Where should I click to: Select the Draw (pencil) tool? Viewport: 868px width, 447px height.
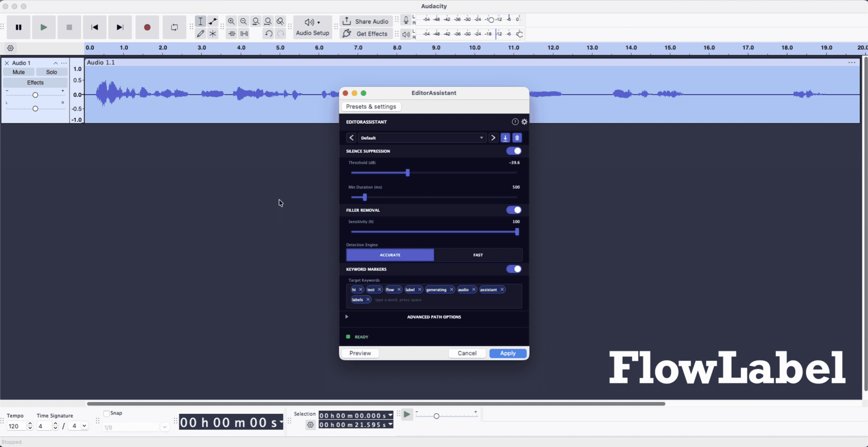tap(200, 33)
